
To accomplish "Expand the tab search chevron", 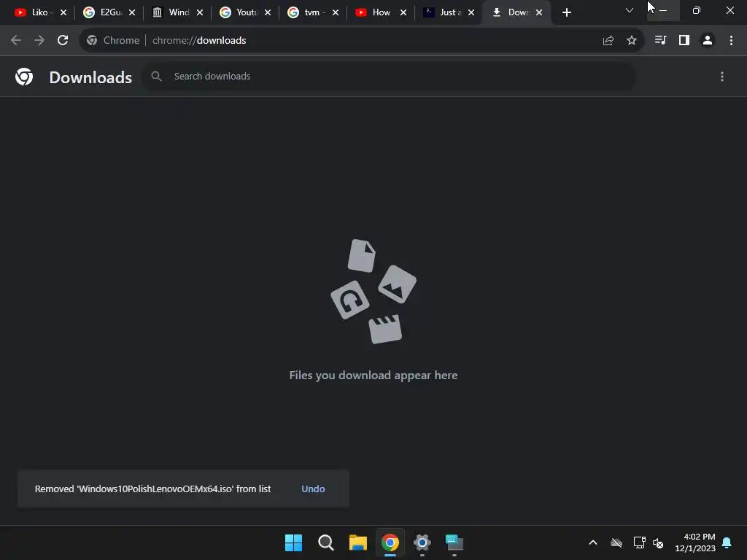I will tap(630, 10).
